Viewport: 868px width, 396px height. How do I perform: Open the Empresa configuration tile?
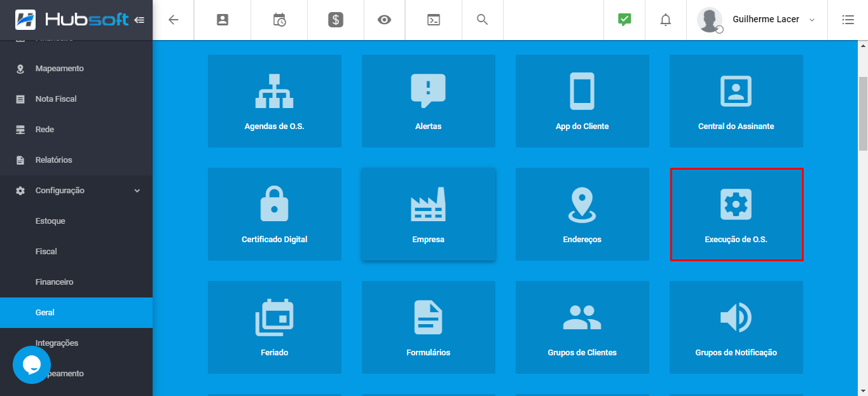point(428,214)
